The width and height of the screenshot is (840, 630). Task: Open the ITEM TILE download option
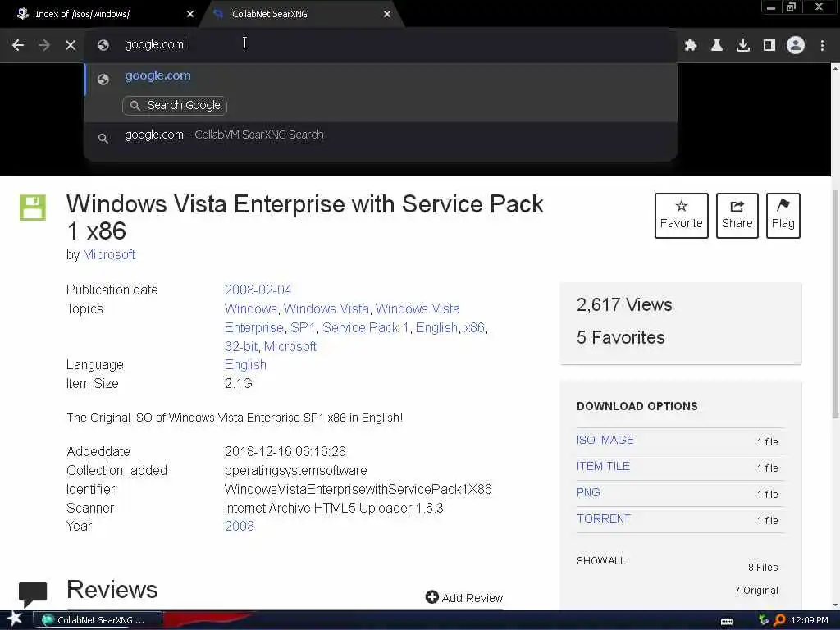point(603,466)
